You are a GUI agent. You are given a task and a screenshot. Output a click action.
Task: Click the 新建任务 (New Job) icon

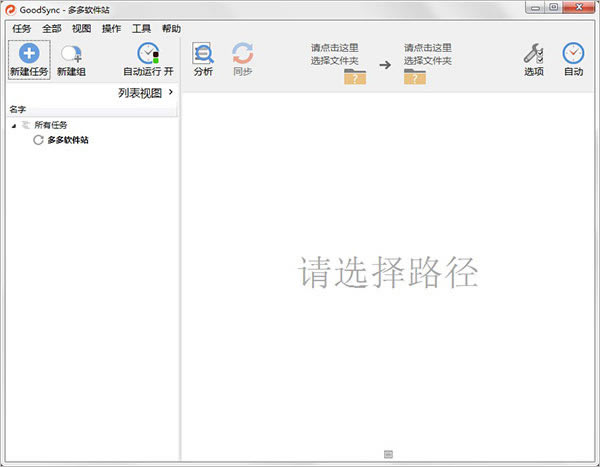(29, 54)
